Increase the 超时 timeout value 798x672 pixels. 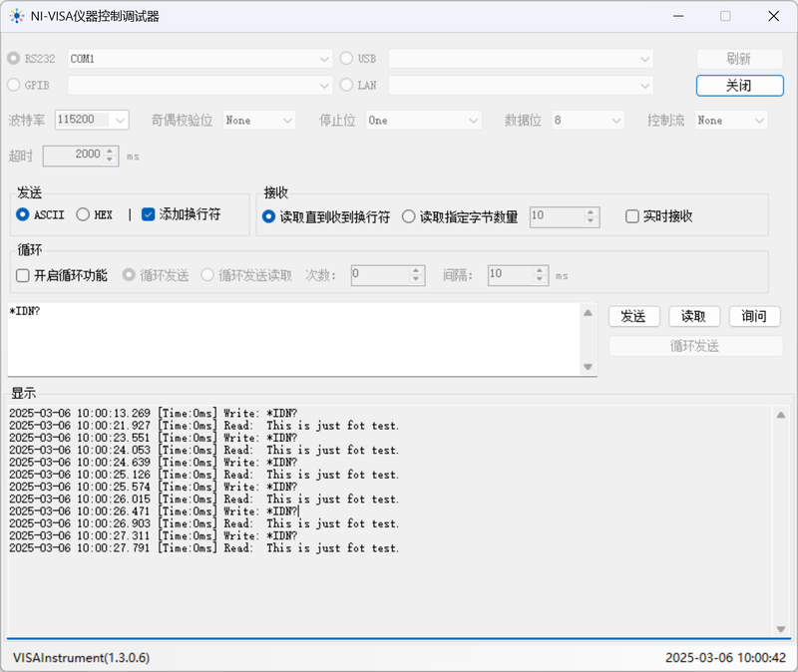coord(110,152)
